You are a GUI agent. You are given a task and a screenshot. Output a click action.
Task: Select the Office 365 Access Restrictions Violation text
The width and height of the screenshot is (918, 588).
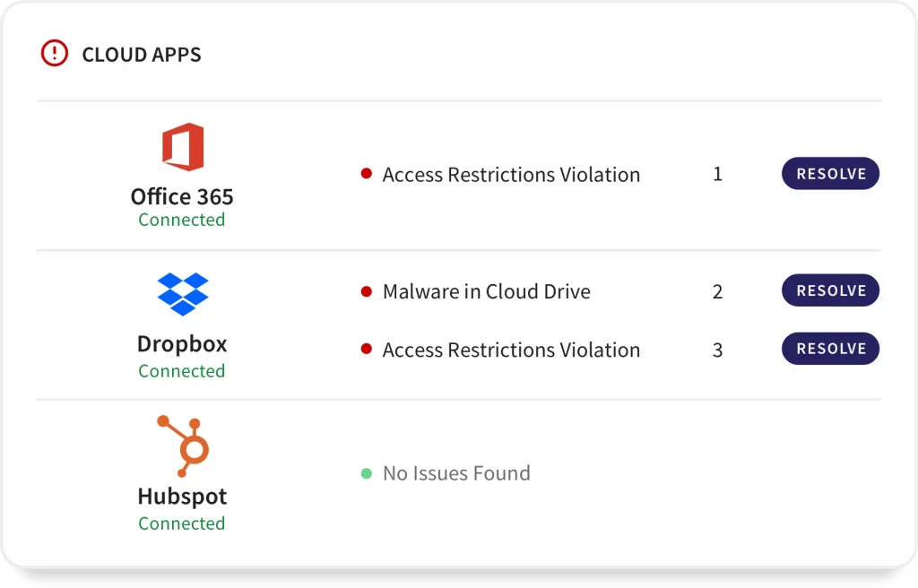pos(511,175)
